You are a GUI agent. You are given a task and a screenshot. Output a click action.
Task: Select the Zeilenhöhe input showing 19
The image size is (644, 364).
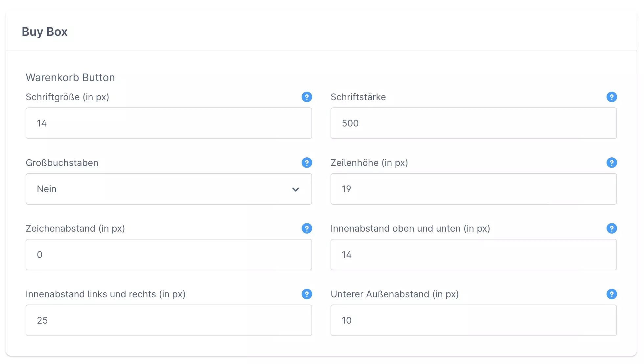tap(473, 189)
